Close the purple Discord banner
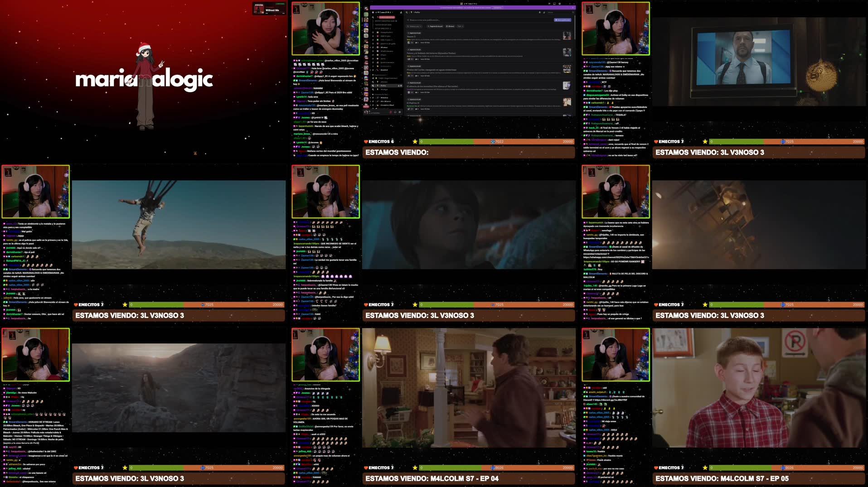Viewport: 868px width, 487px height. pyautogui.click(x=573, y=8)
